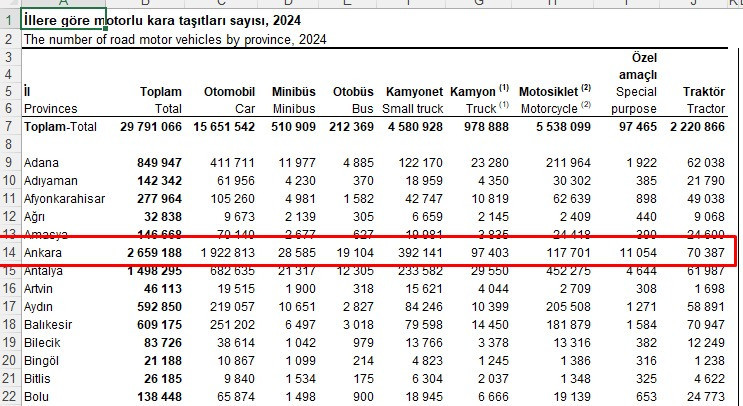Viewport: 743px width, 406px height.
Task: Click Adıyaman car count 61 956
Action: 236,181
